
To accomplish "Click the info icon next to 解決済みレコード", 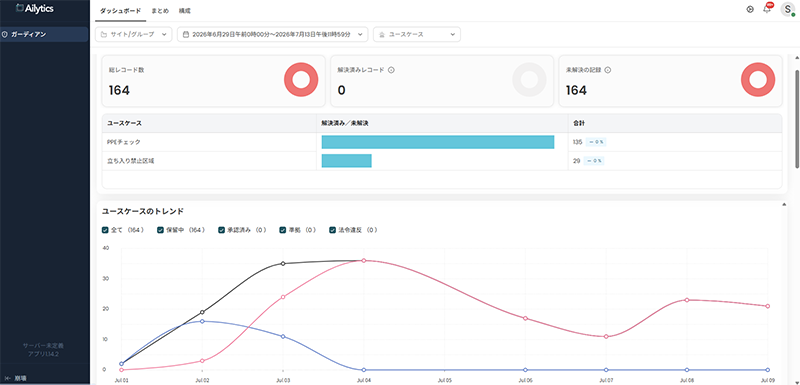I will coord(391,70).
